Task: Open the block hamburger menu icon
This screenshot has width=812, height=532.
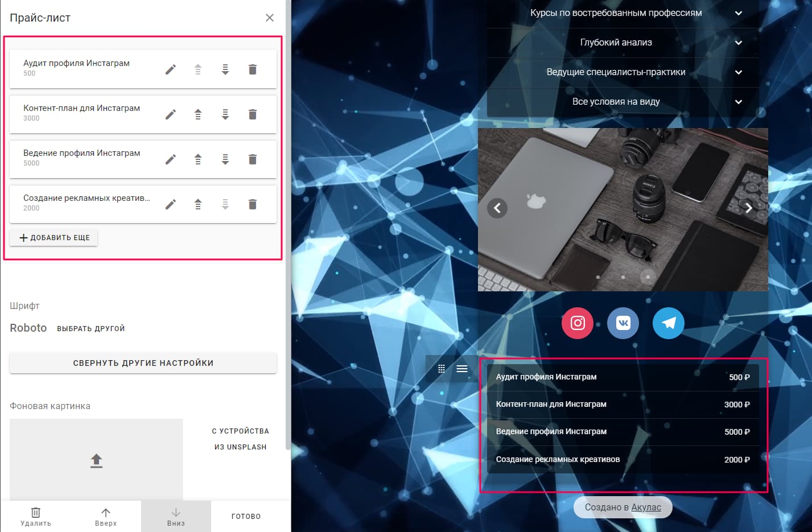Action: pos(462,369)
